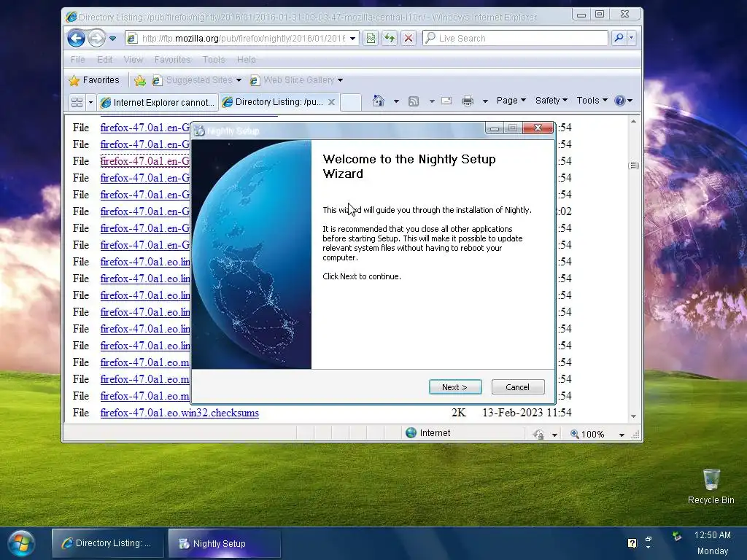747x560 pixels.
Task: Click the Web Slice Gallery icon
Action: point(255,80)
